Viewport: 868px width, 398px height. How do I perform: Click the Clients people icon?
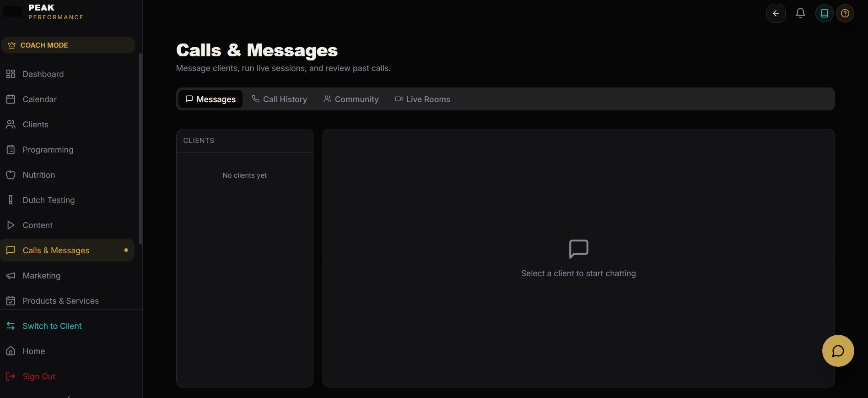11,125
